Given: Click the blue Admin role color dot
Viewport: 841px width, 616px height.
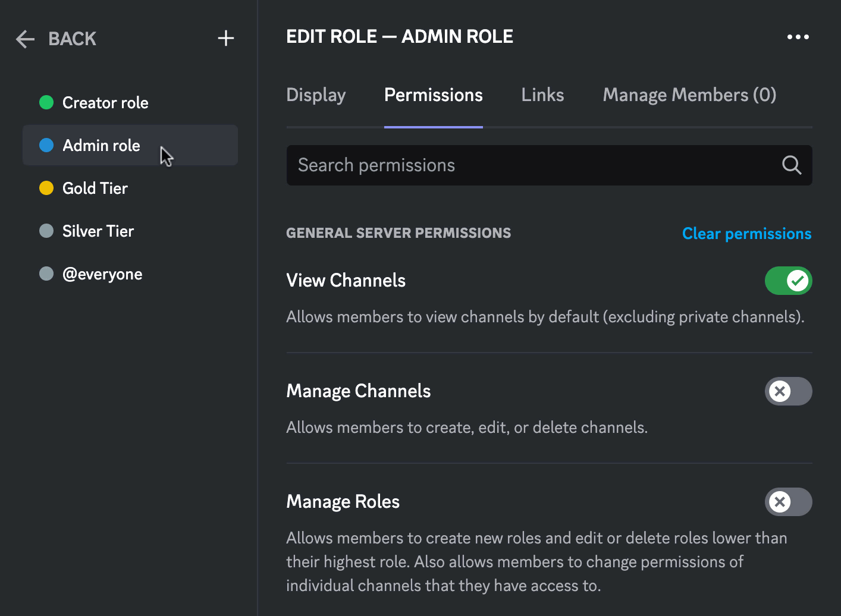Looking at the screenshot, I should click(x=46, y=146).
